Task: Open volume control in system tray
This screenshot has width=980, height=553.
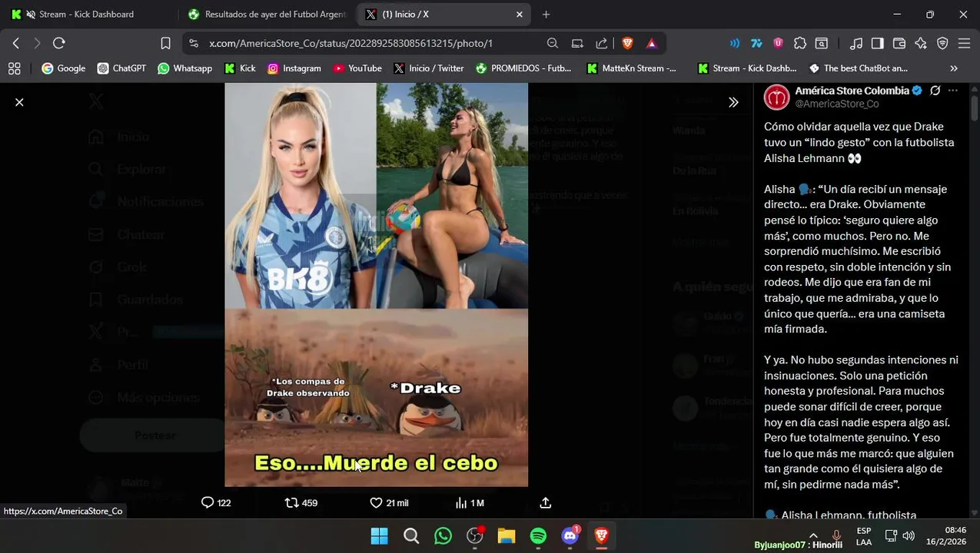Action: (909, 535)
